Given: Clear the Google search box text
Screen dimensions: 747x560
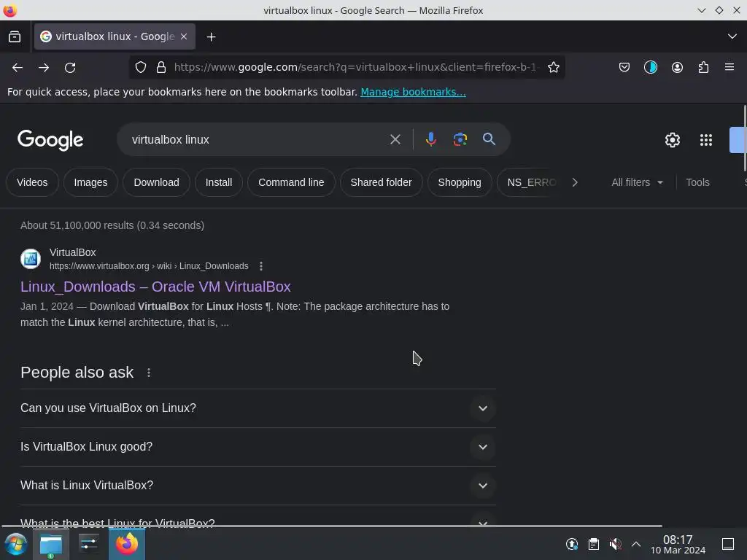Looking at the screenshot, I should pyautogui.click(x=395, y=139).
